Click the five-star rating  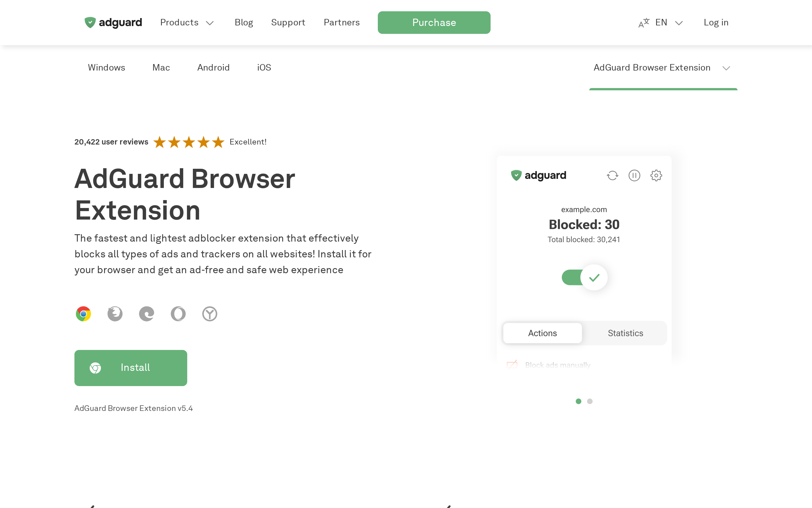click(189, 142)
